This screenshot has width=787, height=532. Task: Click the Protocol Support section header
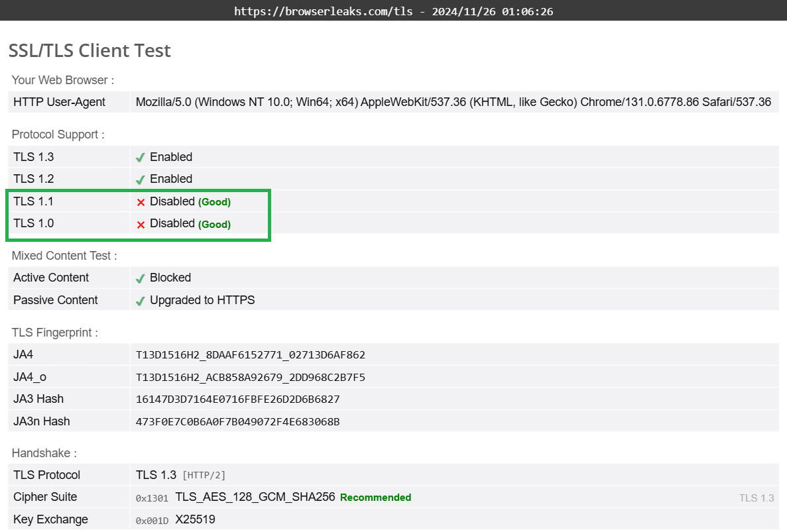tap(58, 135)
